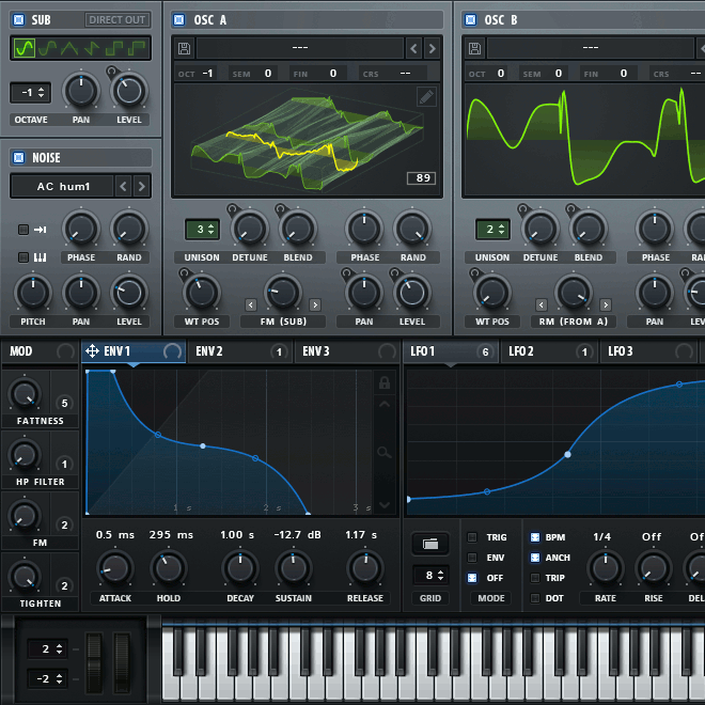Click noise keytrack piano icon
This screenshot has height=705, width=705.
[x=40, y=257]
